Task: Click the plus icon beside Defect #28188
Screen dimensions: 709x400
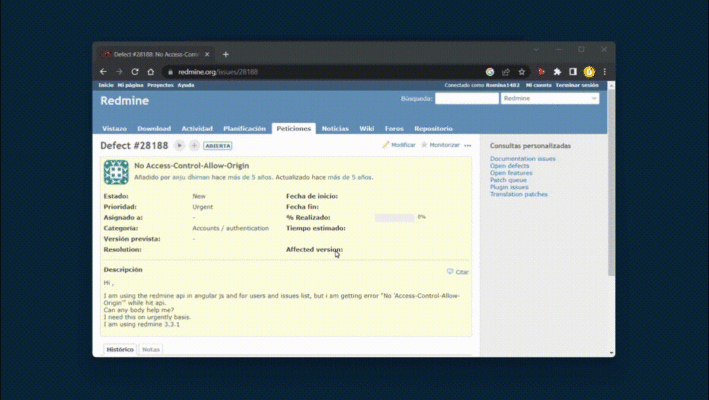Action: pyautogui.click(x=194, y=146)
